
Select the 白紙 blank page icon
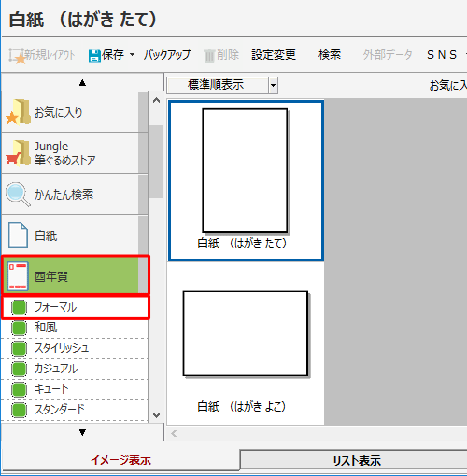18,235
